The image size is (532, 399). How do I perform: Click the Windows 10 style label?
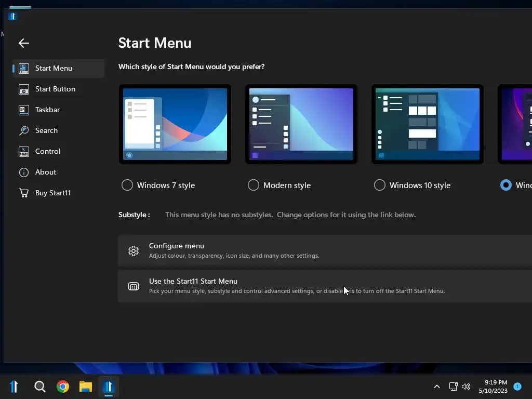(x=420, y=185)
